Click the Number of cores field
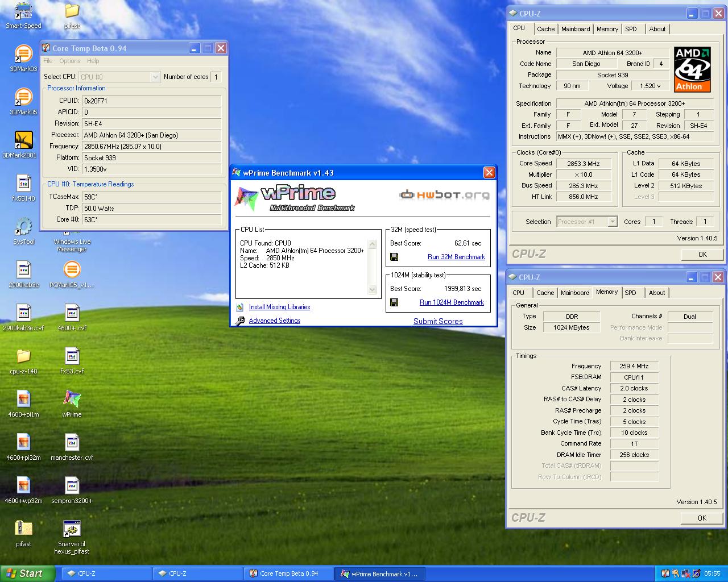728x582 pixels. 216,77
